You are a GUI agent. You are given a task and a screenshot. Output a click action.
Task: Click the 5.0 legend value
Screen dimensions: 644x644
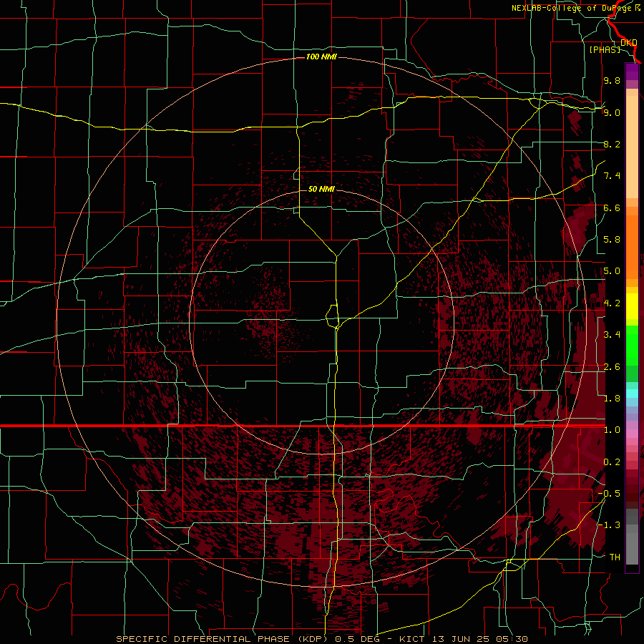(x=612, y=271)
